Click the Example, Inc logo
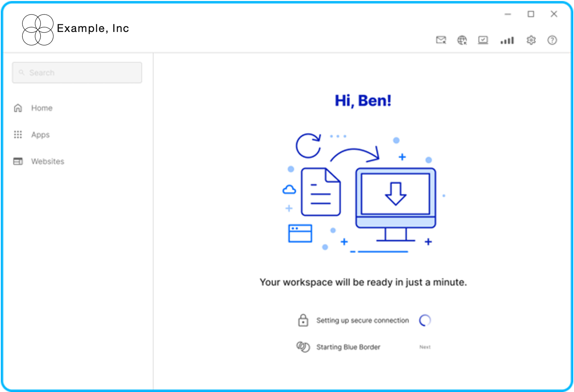Screen dimensions: 574x392 (38, 30)
